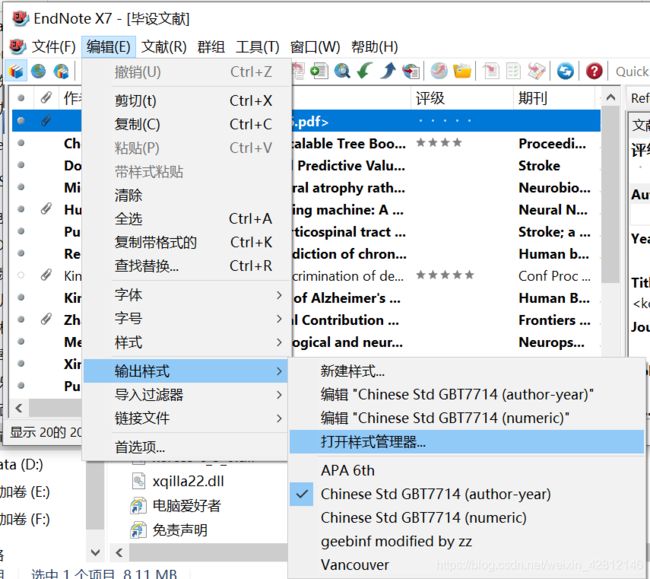The width and height of the screenshot is (650, 579).
Task: Open the 帮助(H) menu
Action: [x=374, y=47]
